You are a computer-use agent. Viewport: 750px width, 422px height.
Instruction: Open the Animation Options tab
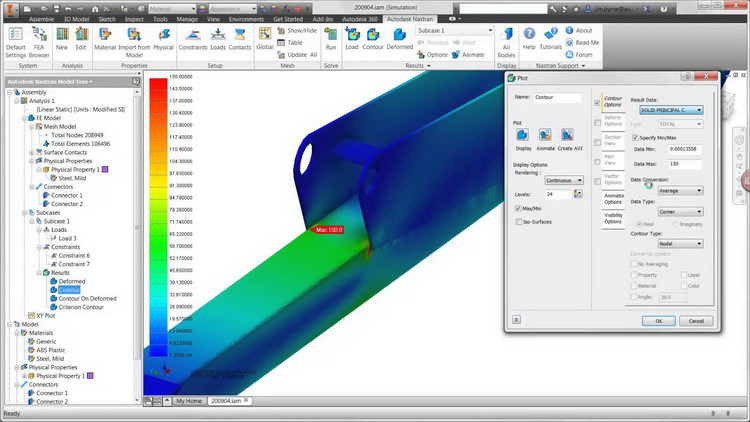pyautogui.click(x=613, y=199)
